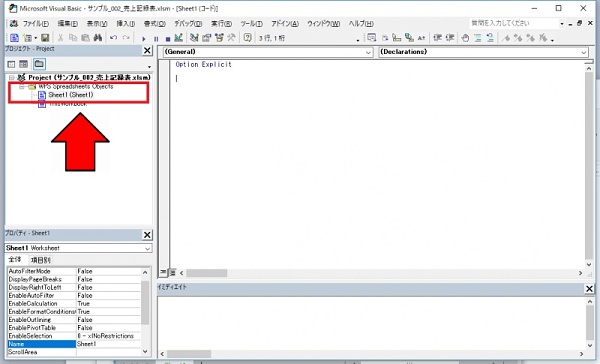Click the Paste clipboard icon

point(85,38)
